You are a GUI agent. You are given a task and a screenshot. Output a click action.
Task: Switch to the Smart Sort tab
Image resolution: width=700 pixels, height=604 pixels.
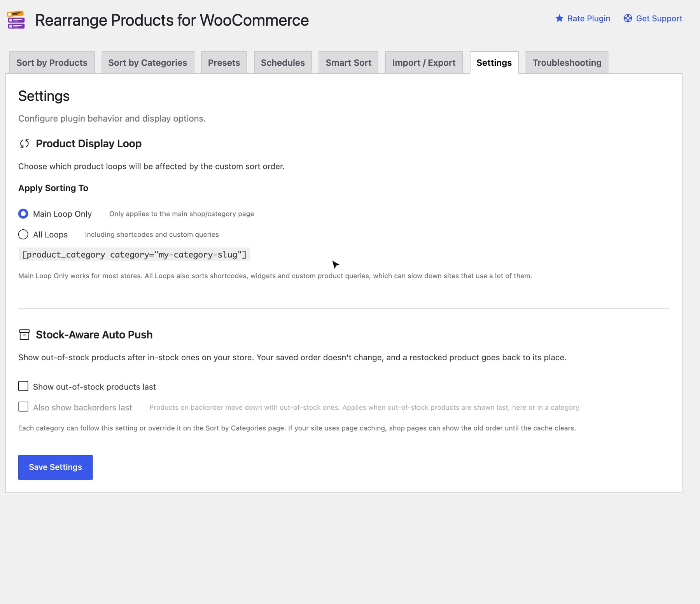coord(348,63)
